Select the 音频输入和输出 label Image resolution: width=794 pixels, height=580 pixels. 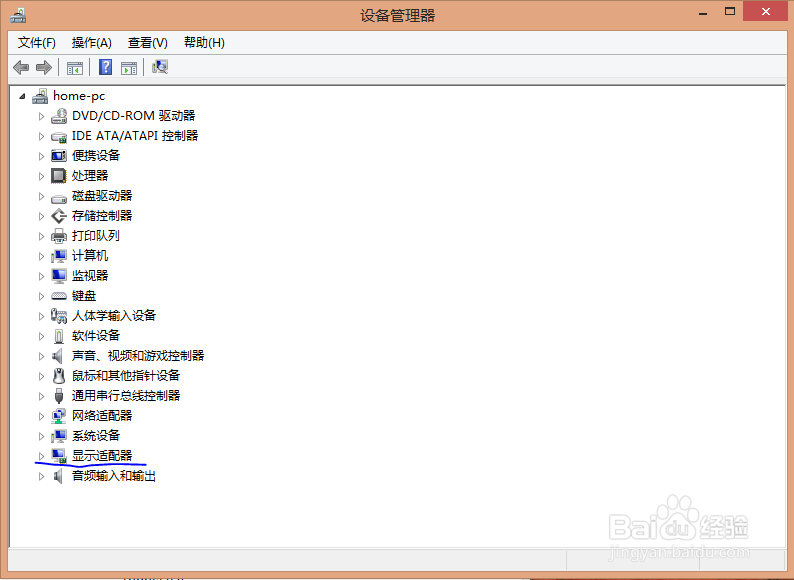pyautogui.click(x=113, y=476)
